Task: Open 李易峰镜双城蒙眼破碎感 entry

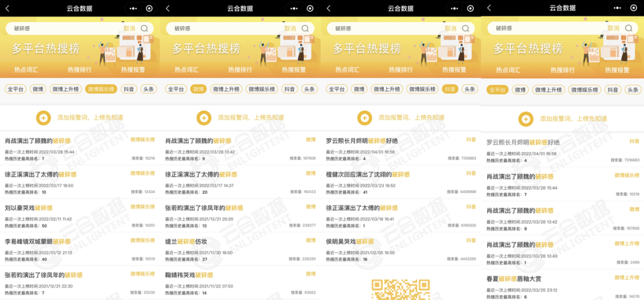Action: click(80, 249)
